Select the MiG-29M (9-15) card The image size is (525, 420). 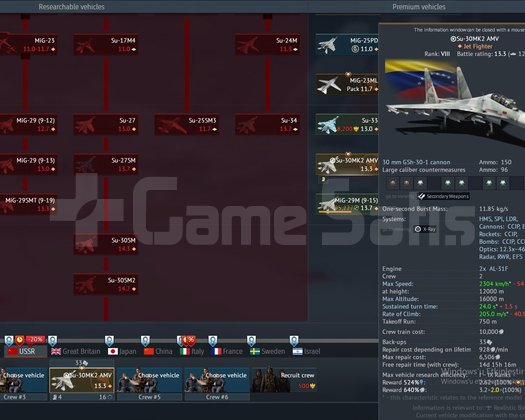347,204
